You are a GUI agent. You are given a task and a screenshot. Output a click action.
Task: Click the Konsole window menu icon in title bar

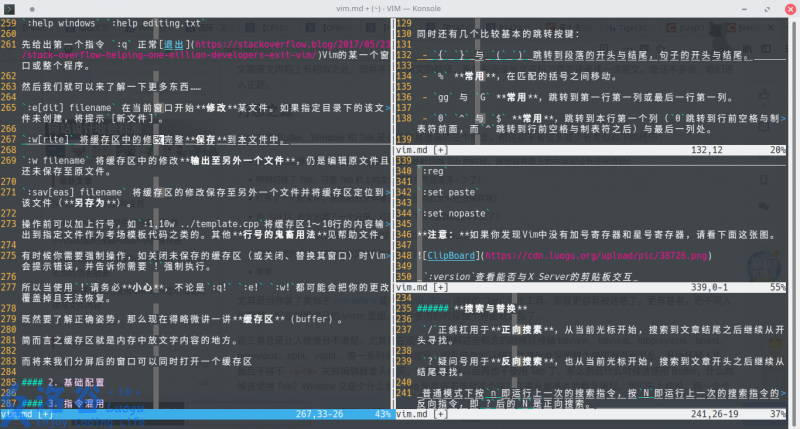point(10,7)
